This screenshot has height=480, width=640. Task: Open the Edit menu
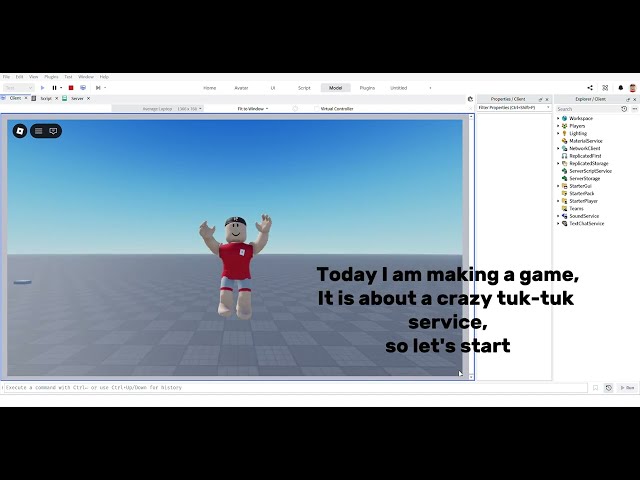pyautogui.click(x=19, y=77)
